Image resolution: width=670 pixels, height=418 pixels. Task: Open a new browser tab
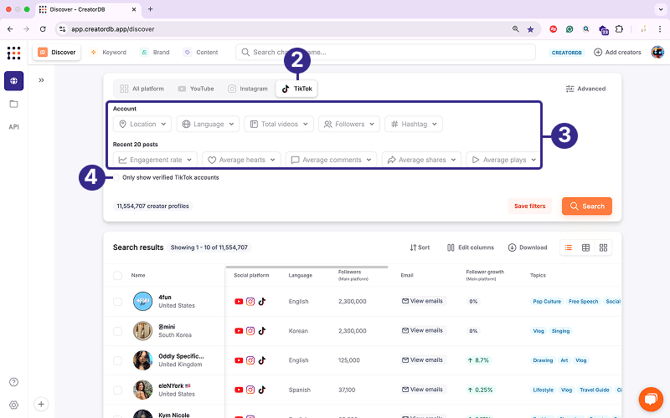point(150,9)
